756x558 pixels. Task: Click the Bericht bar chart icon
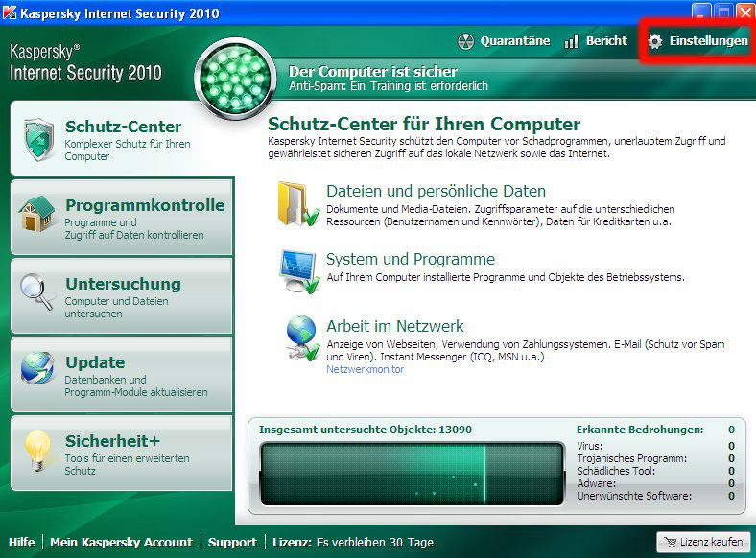[571, 41]
